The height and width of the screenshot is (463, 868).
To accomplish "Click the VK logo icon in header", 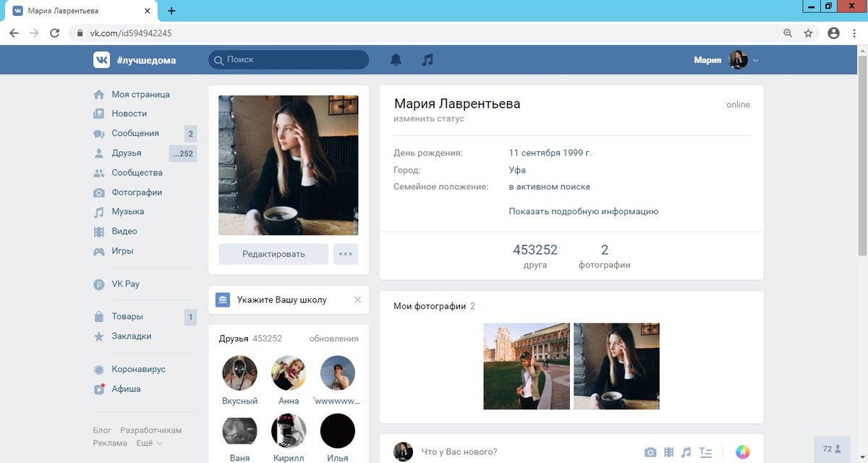I will 101,60.
